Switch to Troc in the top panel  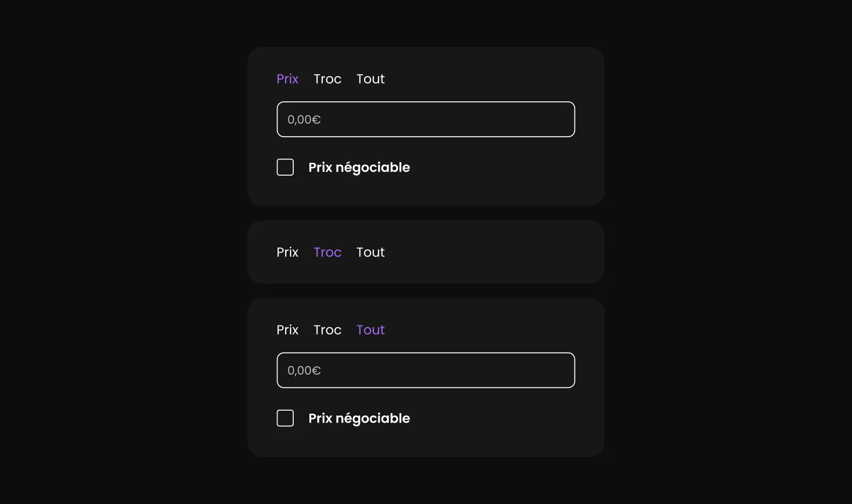click(x=327, y=79)
